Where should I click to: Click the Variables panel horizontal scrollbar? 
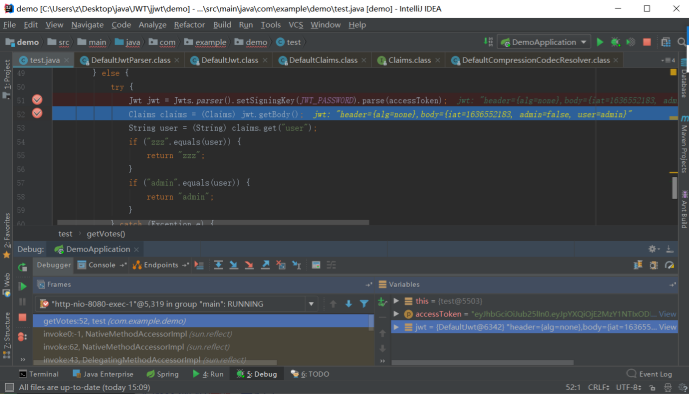[x=482, y=362]
